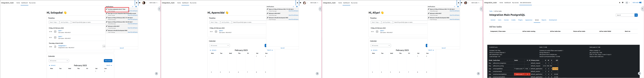Image resolution: width=644 pixels, height=78 pixels.
Task: Click the blue search magnifier button in admin window
Action: 636,15
